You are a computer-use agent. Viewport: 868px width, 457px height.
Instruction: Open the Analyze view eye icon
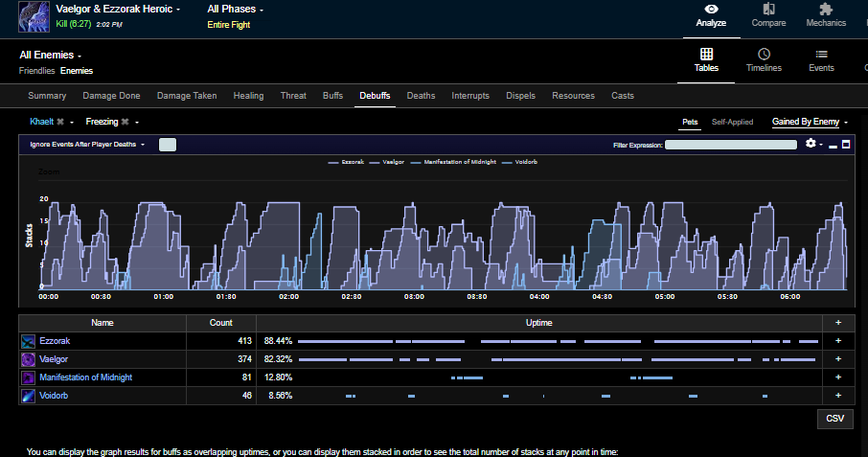coord(711,9)
